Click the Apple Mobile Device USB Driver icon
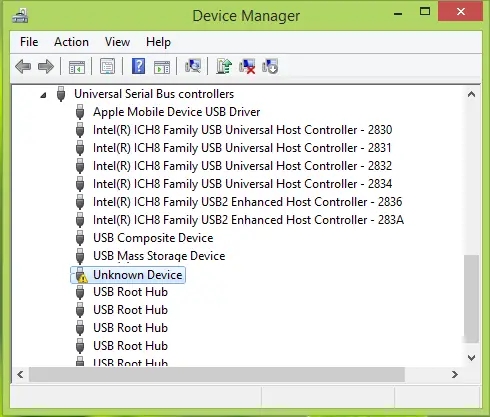Screen dimensions: 490x417 point(80,112)
